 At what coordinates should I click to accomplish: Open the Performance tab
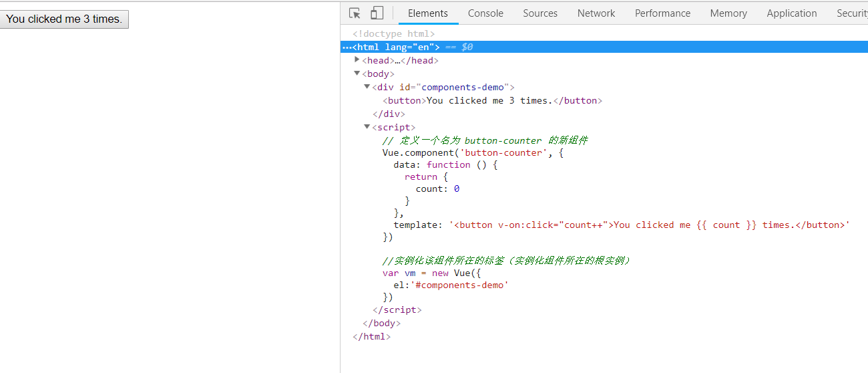[x=662, y=13]
